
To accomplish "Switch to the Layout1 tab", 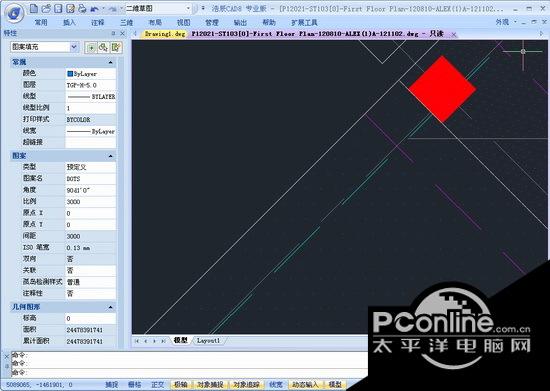I will pyautogui.click(x=208, y=340).
